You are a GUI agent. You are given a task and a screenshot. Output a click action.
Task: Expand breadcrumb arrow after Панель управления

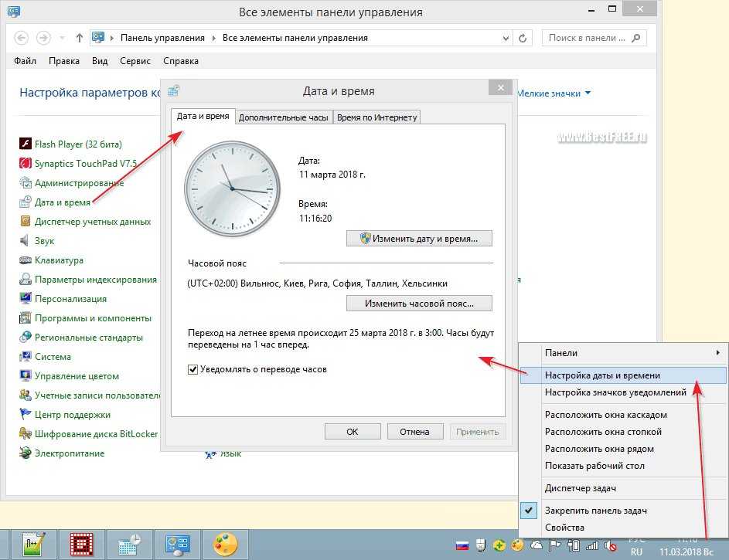[x=213, y=38]
